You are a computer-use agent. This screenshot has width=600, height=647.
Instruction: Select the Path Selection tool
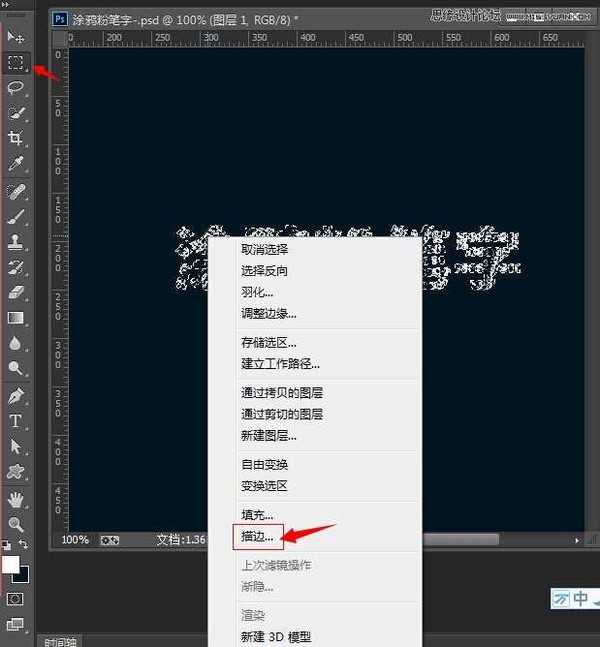[x=16, y=446]
